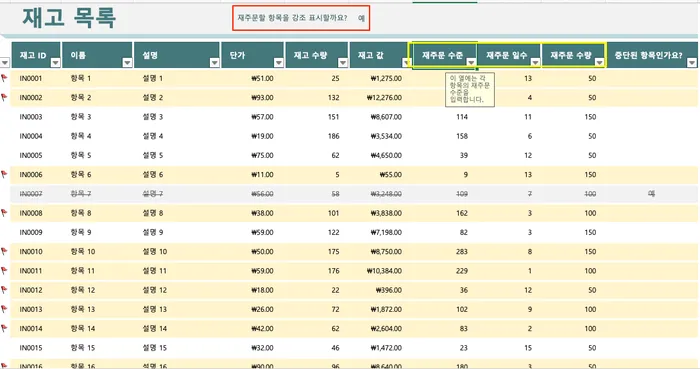Click the reorder flag icon for IN0010

(4, 251)
